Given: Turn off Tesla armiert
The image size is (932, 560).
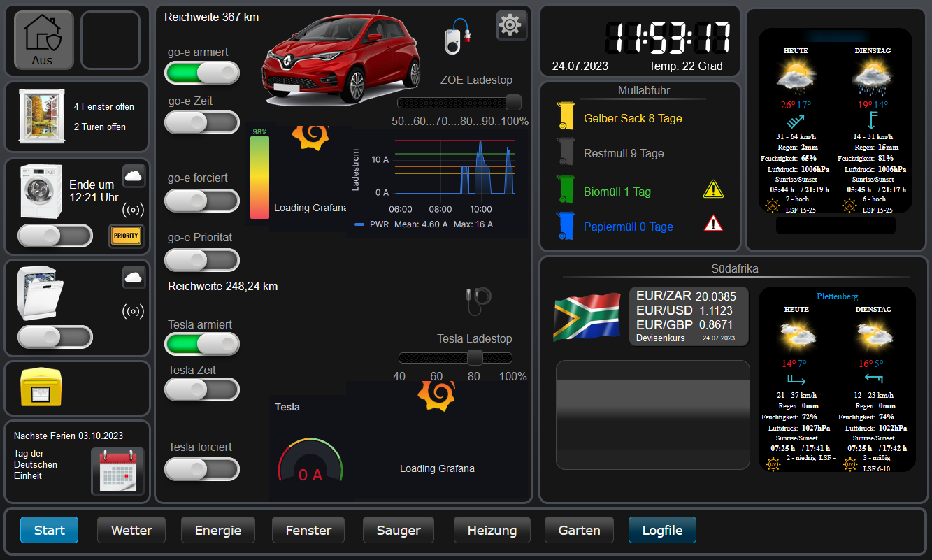Looking at the screenshot, I should [x=202, y=344].
